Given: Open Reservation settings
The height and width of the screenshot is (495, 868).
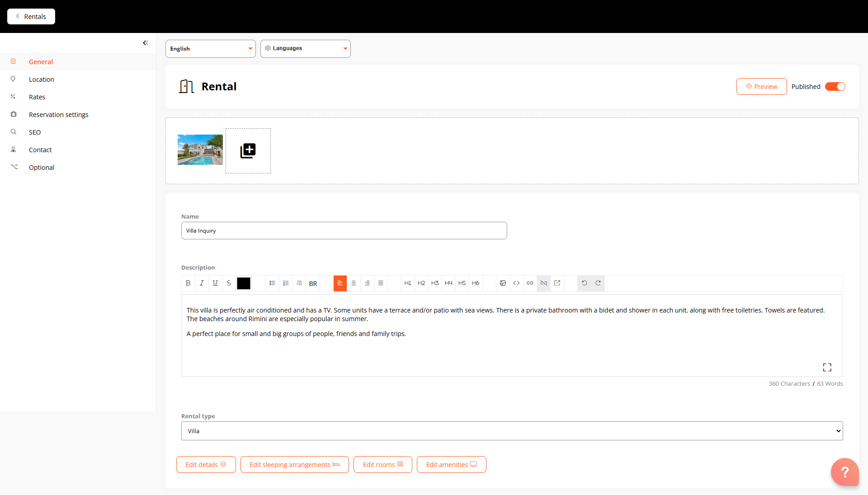Looking at the screenshot, I should [x=78, y=115].
